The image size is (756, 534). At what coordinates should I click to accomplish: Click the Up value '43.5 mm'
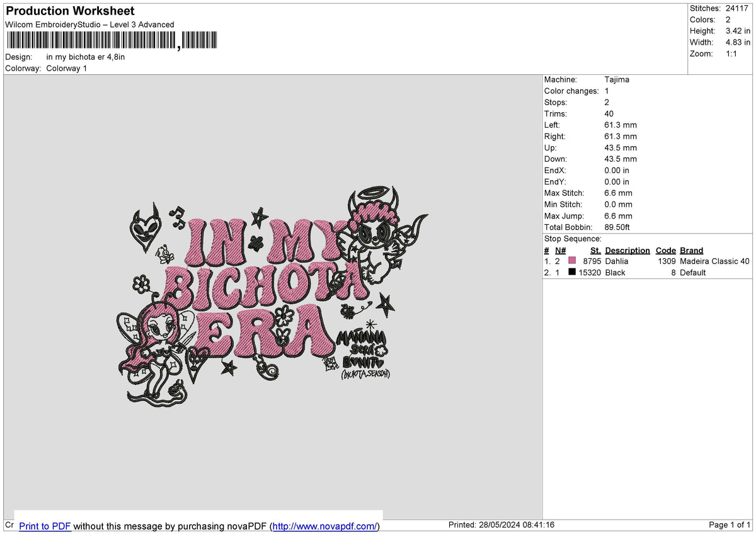[621, 147]
